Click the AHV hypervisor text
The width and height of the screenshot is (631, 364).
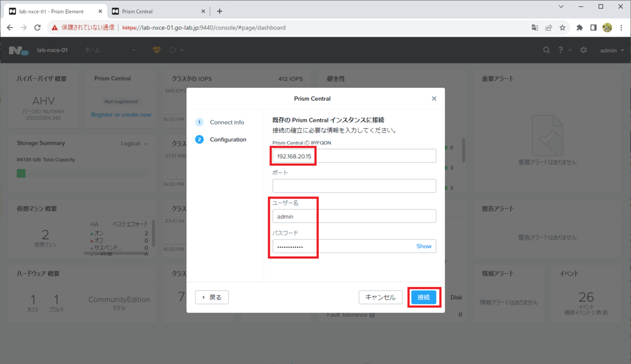click(x=44, y=101)
